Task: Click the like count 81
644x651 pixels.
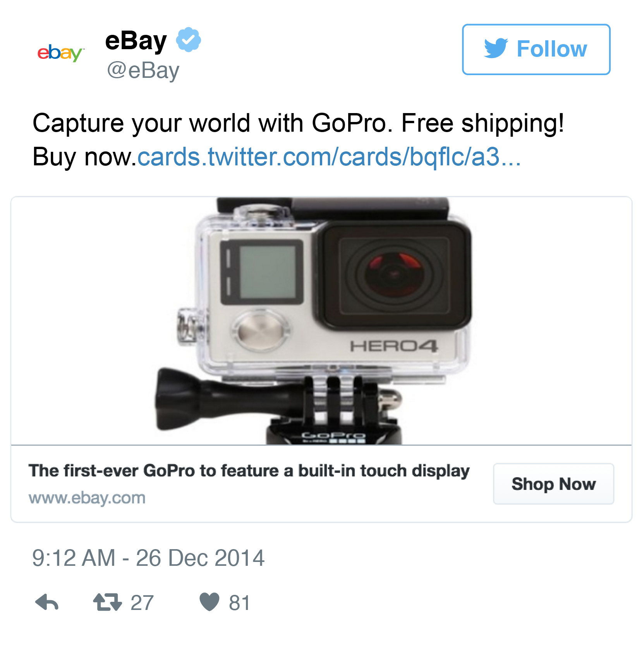Action: pyautogui.click(x=239, y=603)
